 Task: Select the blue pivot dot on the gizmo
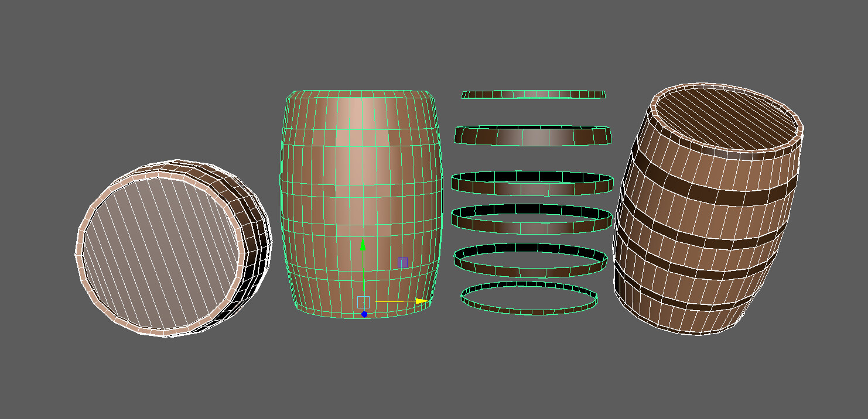[x=365, y=314]
